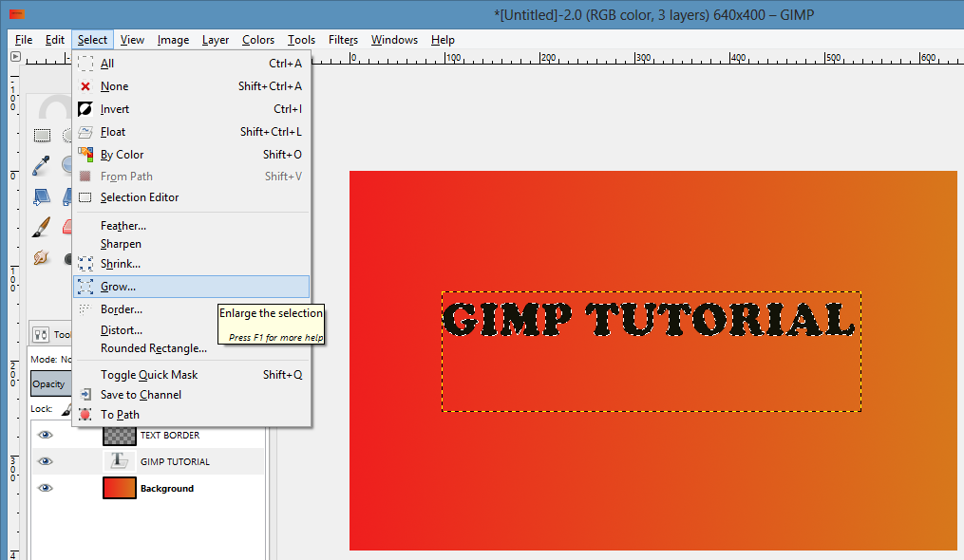Select the layer named Background

[167, 488]
